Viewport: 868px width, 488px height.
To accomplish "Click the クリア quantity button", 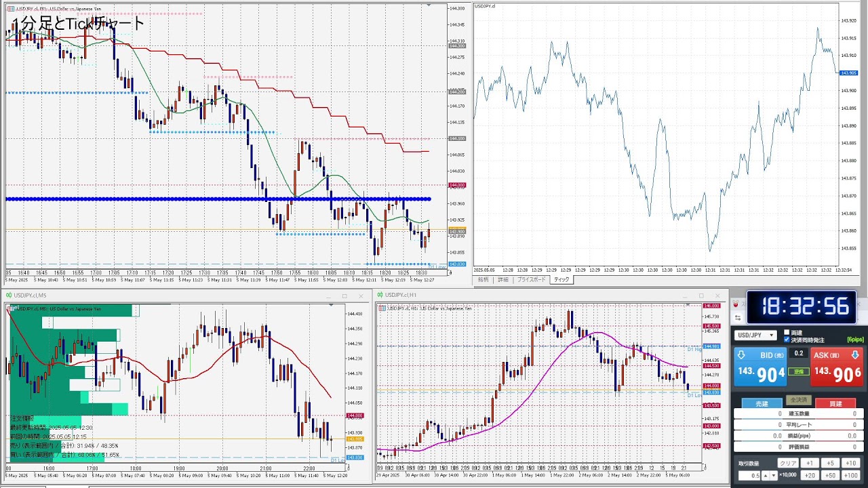I will pos(787,463).
